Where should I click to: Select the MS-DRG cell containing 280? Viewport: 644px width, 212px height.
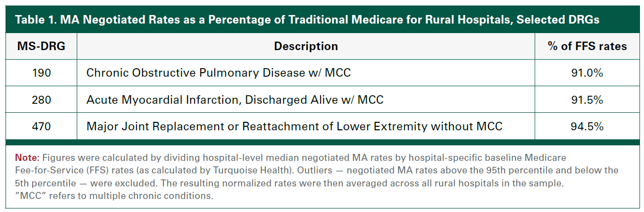pos(41,100)
